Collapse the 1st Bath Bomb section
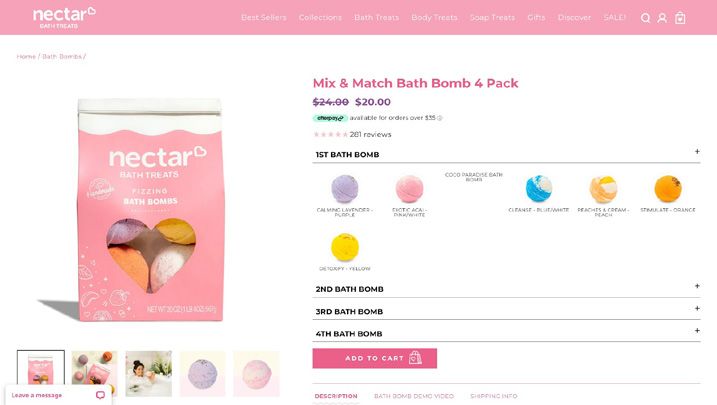Image resolution: width=717 pixels, height=405 pixels. point(506,154)
